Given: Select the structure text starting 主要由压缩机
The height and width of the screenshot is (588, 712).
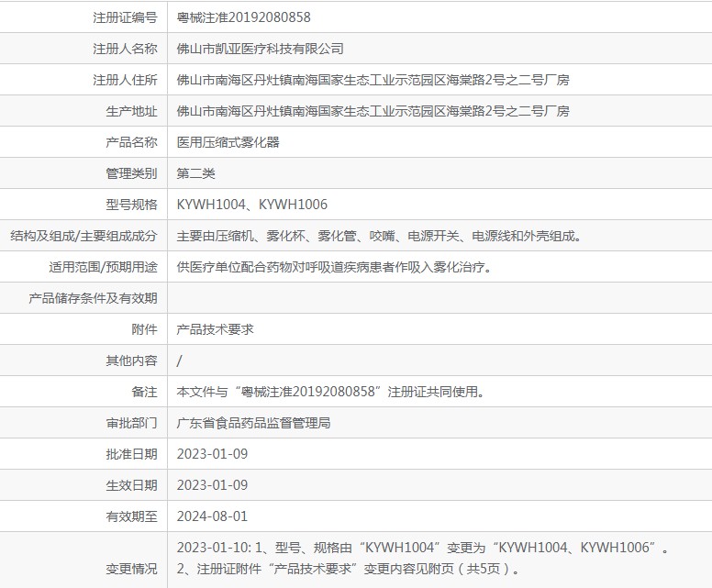Looking at the screenshot, I should 379,236.
